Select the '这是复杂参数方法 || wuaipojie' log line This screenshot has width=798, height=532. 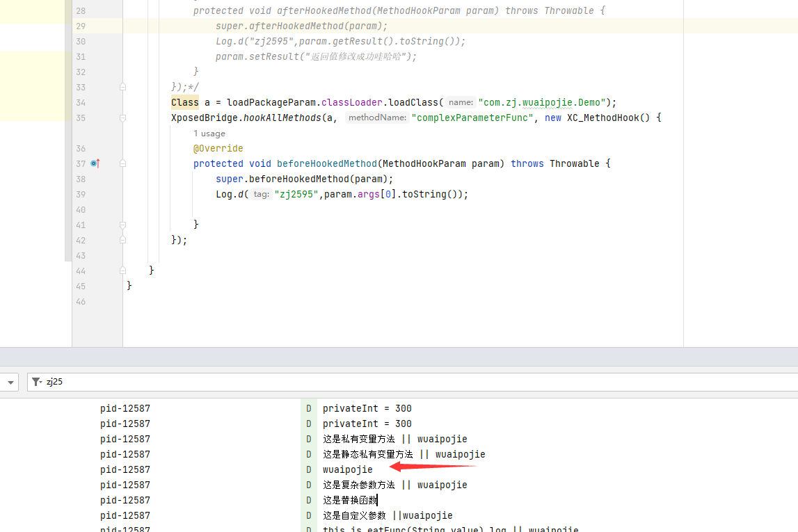point(394,485)
